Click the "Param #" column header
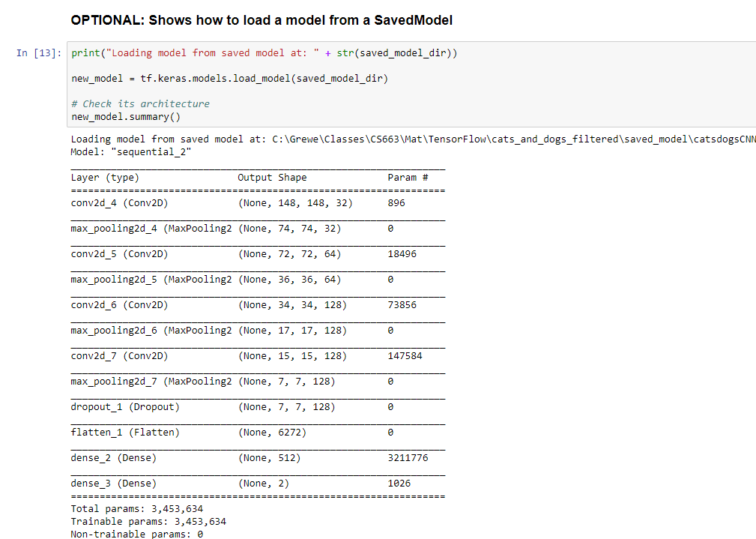Viewport: 756px width, 539px height. tap(408, 178)
